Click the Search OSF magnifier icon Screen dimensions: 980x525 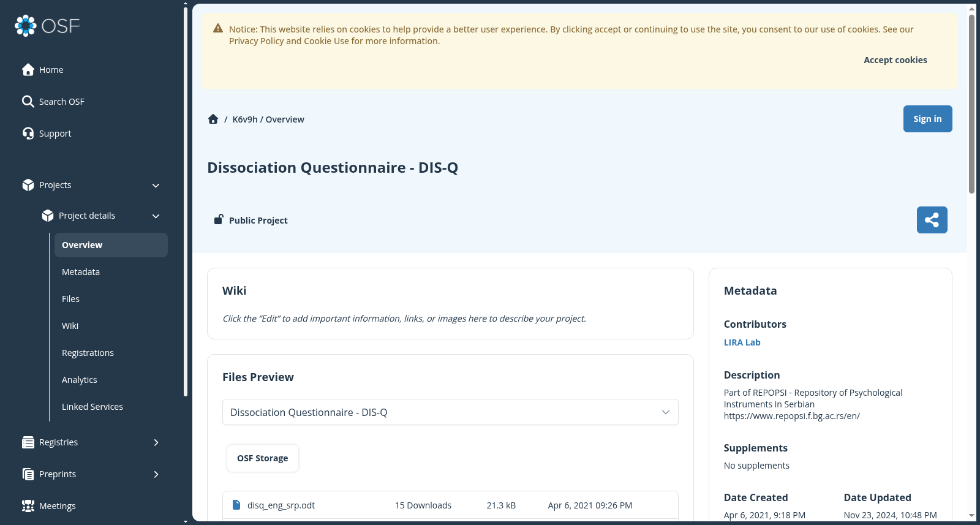pyautogui.click(x=28, y=102)
